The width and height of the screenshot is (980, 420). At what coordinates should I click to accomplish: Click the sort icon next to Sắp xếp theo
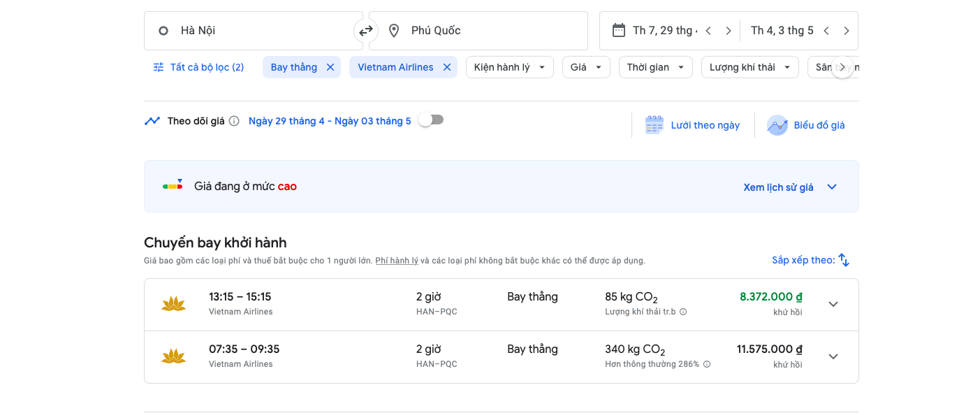click(843, 259)
